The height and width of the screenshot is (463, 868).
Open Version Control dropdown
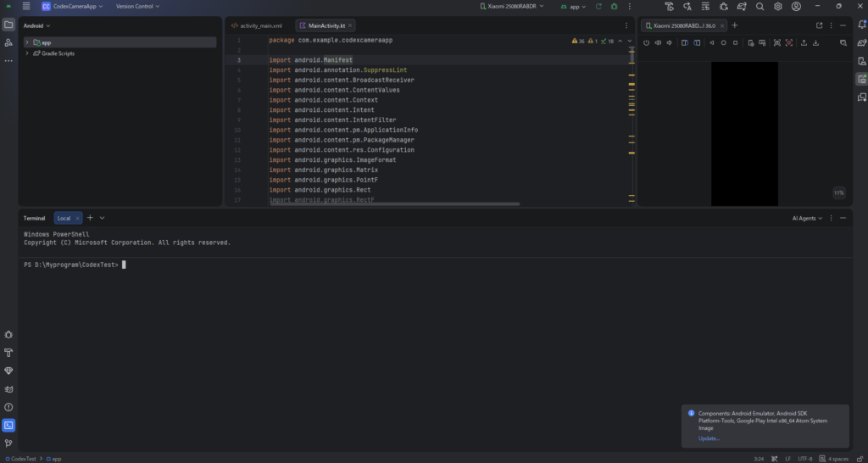138,6
